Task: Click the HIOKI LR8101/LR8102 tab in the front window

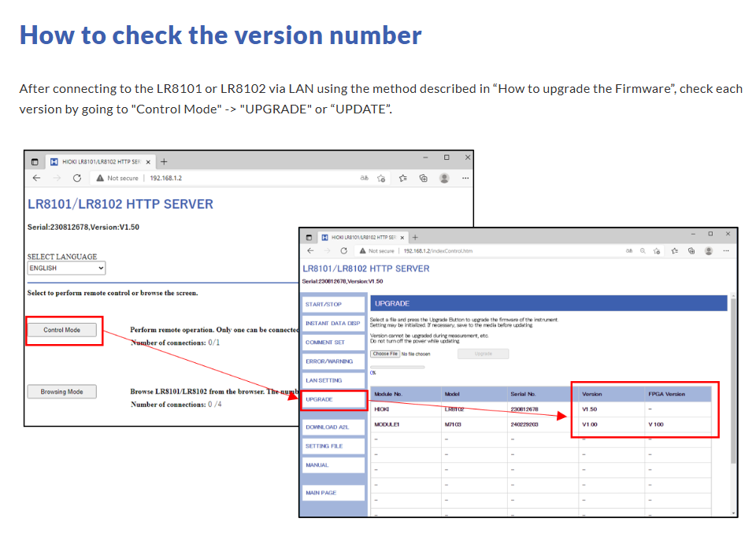Action: click(x=363, y=237)
